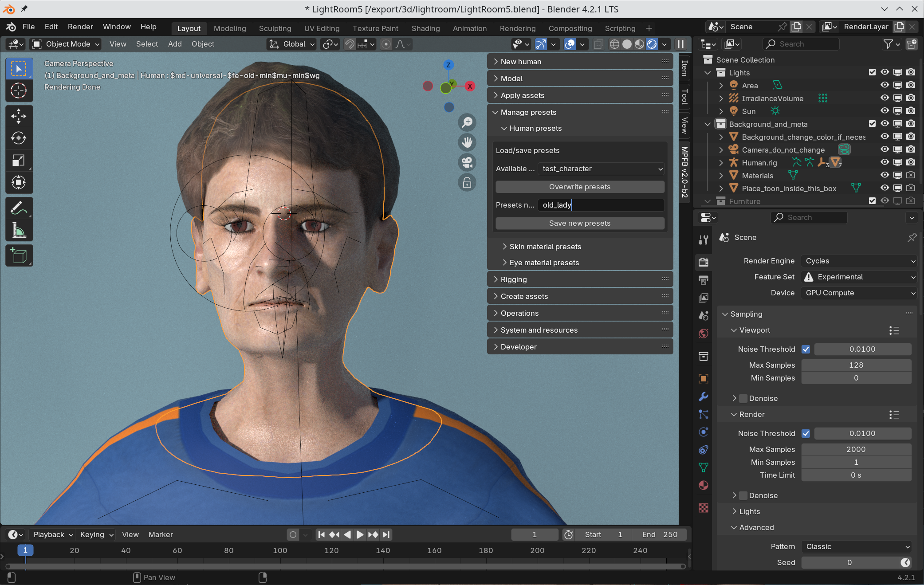The width and height of the screenshot is (924, 585).
Task: Select the Rotate tool
Action: point(19,138)
